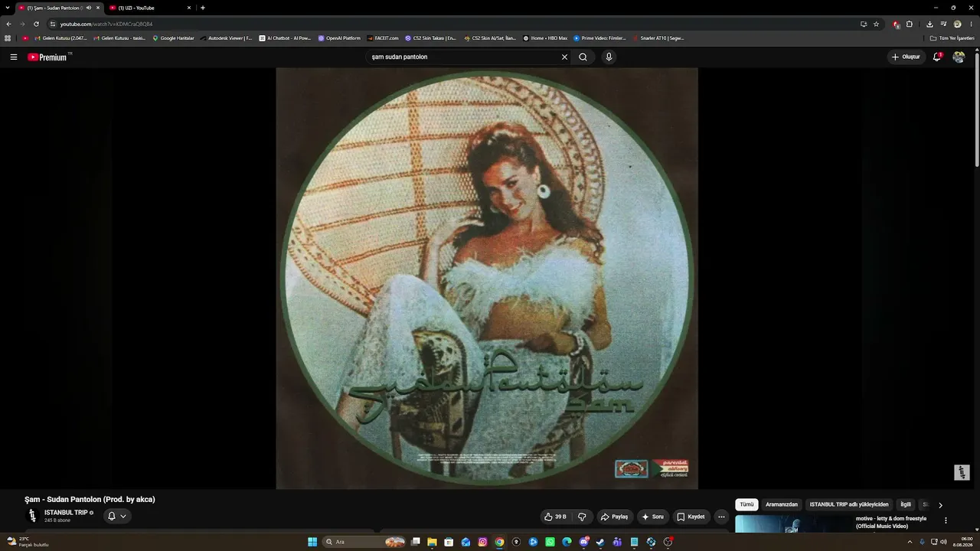This screenshot has height=551, width=980.
Task: Open more actions for the video
Action: [721, 517]
